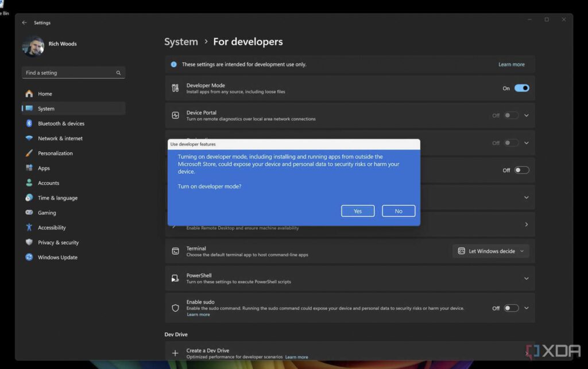Click the Enable sudo shield icon
The width and height of the screenshot is (588, 369).
coord(175,308)
